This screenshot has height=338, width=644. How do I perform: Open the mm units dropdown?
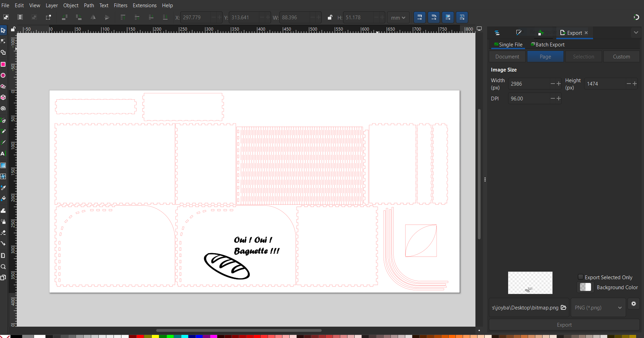pos(398,18)
